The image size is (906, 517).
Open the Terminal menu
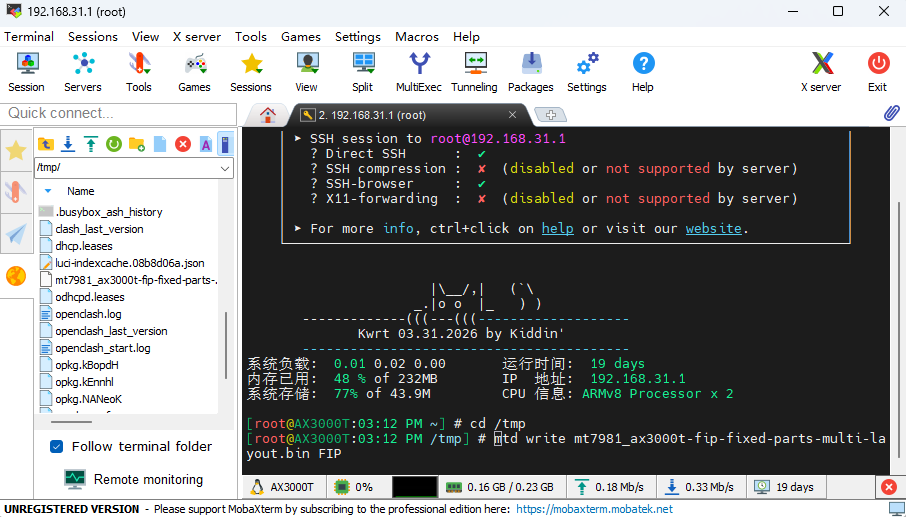(x=29, y=37)
